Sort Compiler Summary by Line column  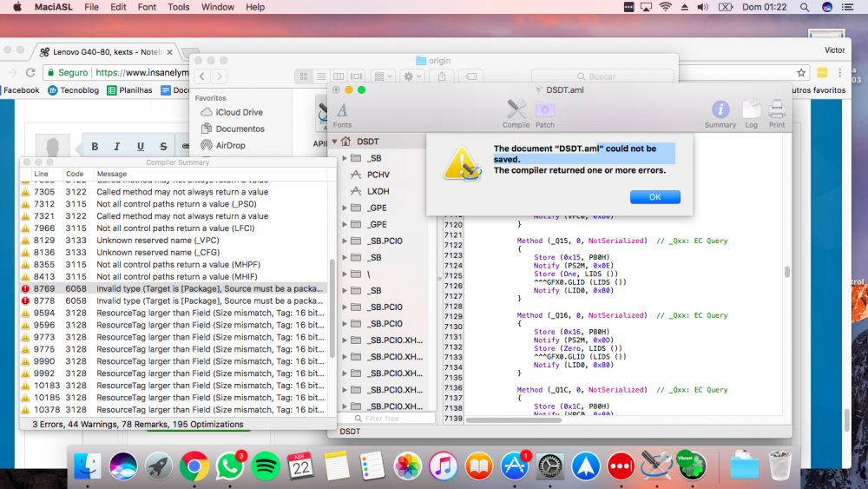(41, 174)
